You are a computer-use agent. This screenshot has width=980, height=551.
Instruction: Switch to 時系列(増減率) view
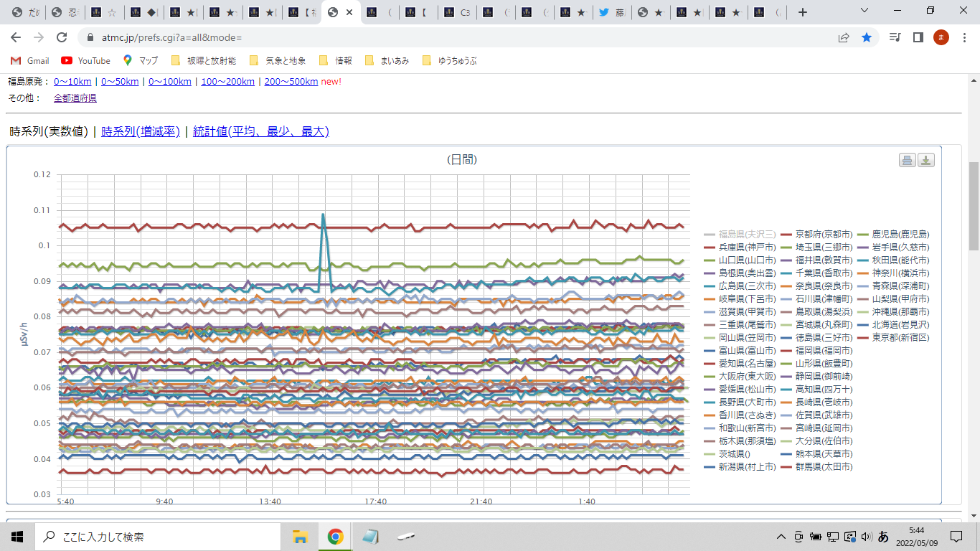pyautogui.click(x=141, y=131)
